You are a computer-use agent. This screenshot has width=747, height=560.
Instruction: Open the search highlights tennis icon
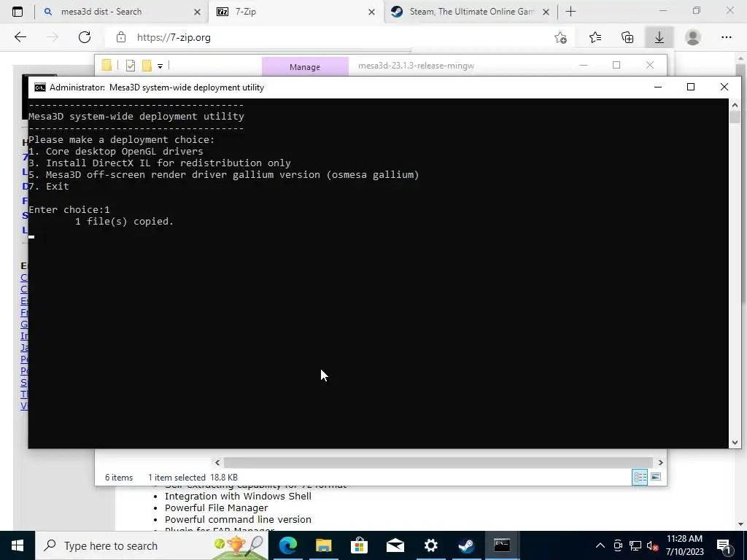click(x=239, y=545)
